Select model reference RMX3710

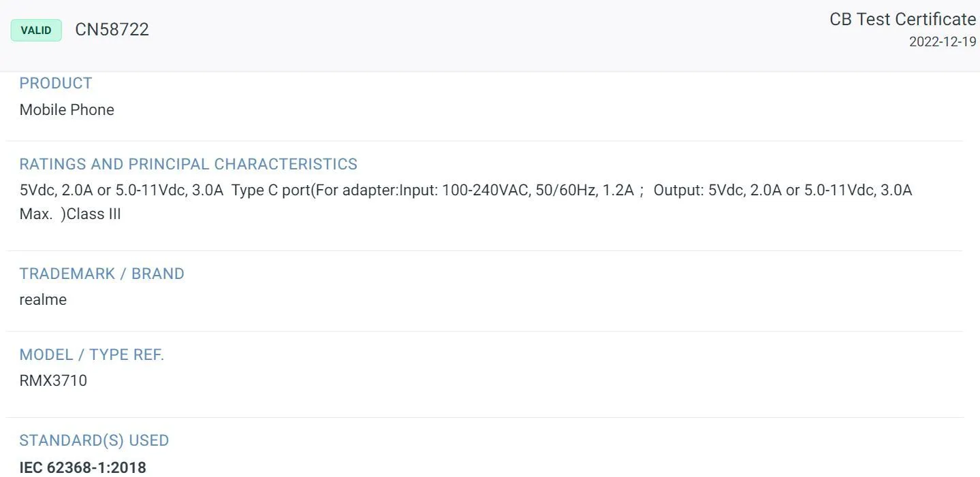coord(53,380)
